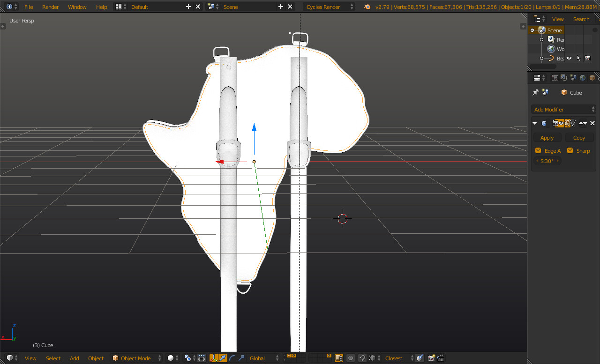Select the RenderLayers icon in Outliner
Screen dimensions: 600x364
pyautogui.click(x=551, y=39)
